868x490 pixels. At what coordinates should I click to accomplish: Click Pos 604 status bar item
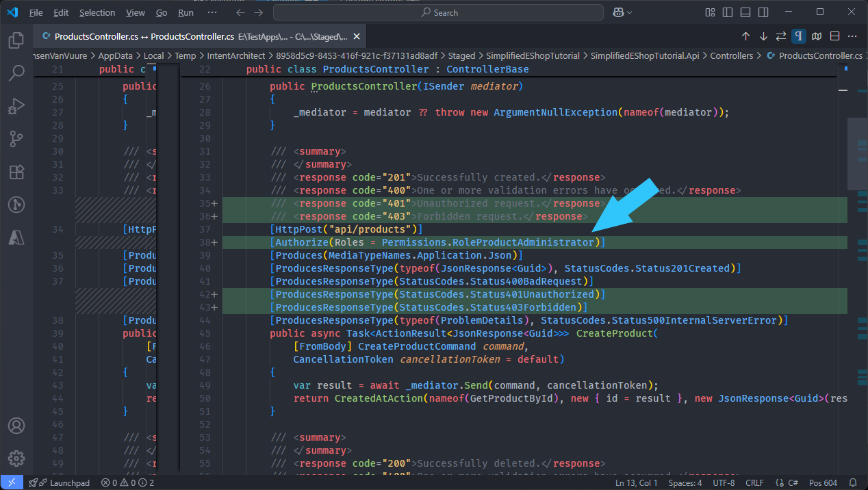[x=823, y=482]
